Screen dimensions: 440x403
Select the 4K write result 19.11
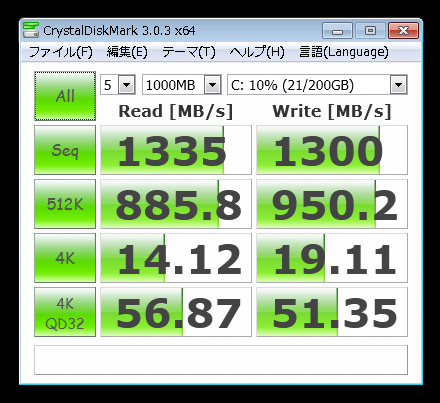pyautogui.click(x=332, y=258)
